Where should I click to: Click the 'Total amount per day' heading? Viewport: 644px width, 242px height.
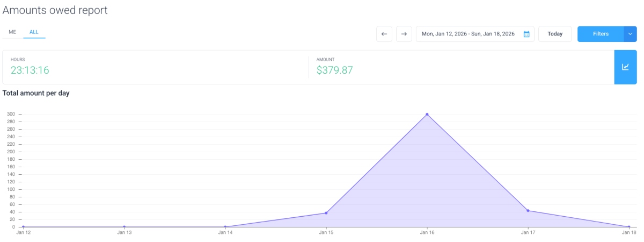pos(36,93)
